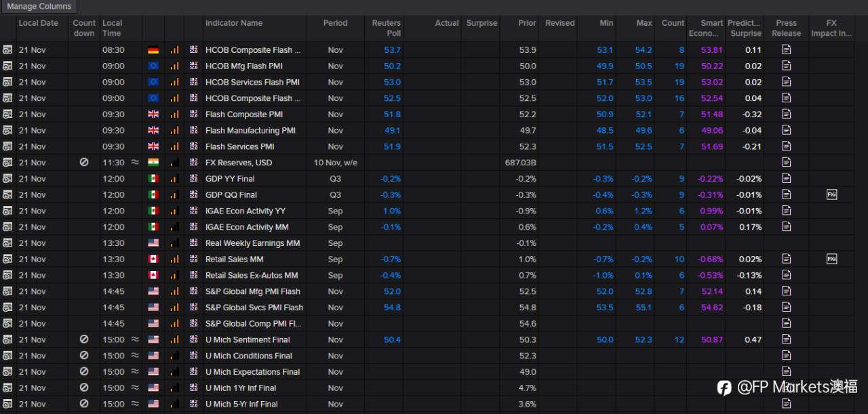Click calendar icon for Real Weekly Earnings MM row
This screenshot has width=868, height=414.
coord(7,243)
